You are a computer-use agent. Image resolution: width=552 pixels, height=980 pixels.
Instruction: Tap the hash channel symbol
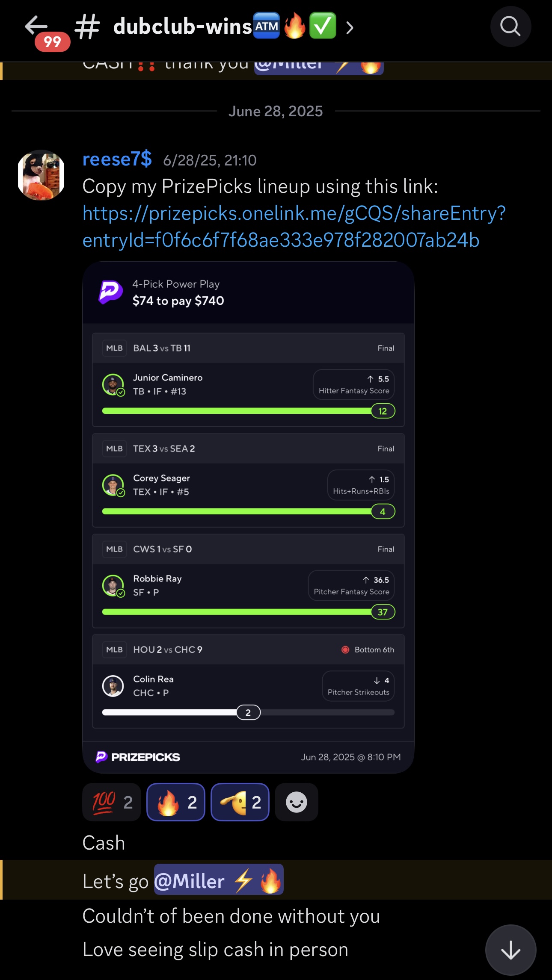point(87,27)
